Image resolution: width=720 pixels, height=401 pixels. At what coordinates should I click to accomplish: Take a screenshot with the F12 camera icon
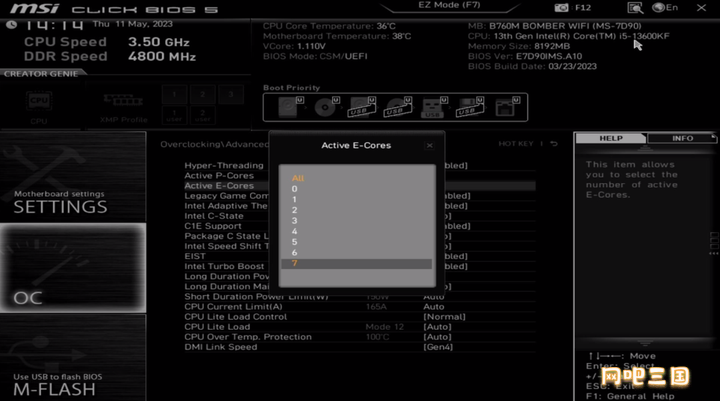[x=561, y=8]
